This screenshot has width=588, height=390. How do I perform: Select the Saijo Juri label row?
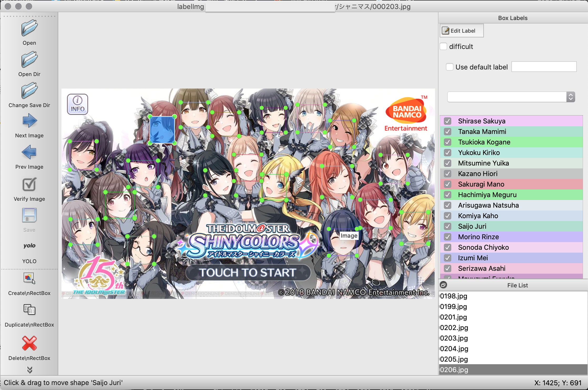(511, 226)
